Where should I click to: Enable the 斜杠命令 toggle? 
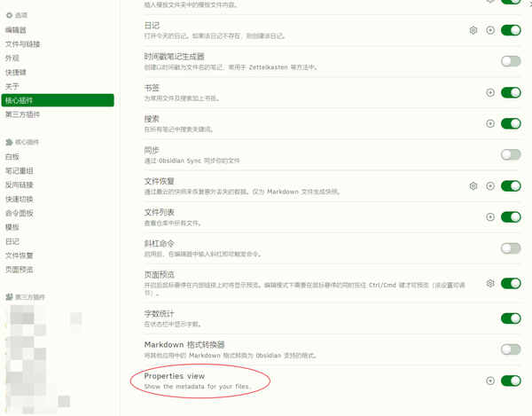[x=511, y=248]
